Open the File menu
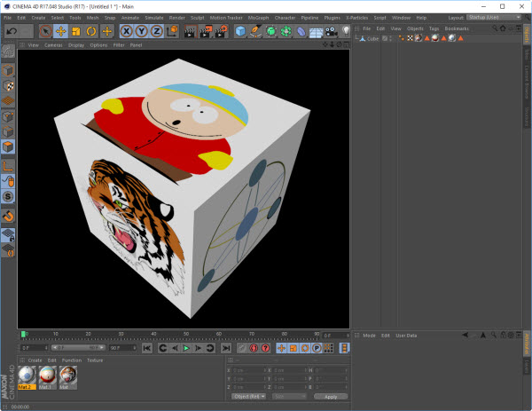This screenshot has width=532, height=411. click(7, 18)
